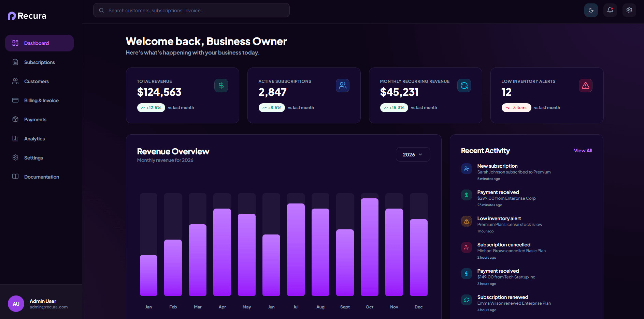Open Analytics from the sidebar

point(39,138)
